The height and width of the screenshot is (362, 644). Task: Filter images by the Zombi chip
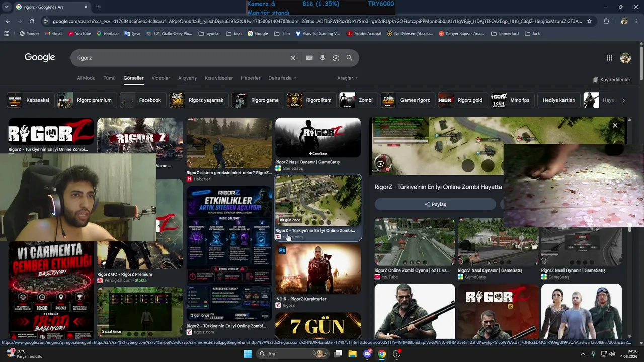point(358,100)
